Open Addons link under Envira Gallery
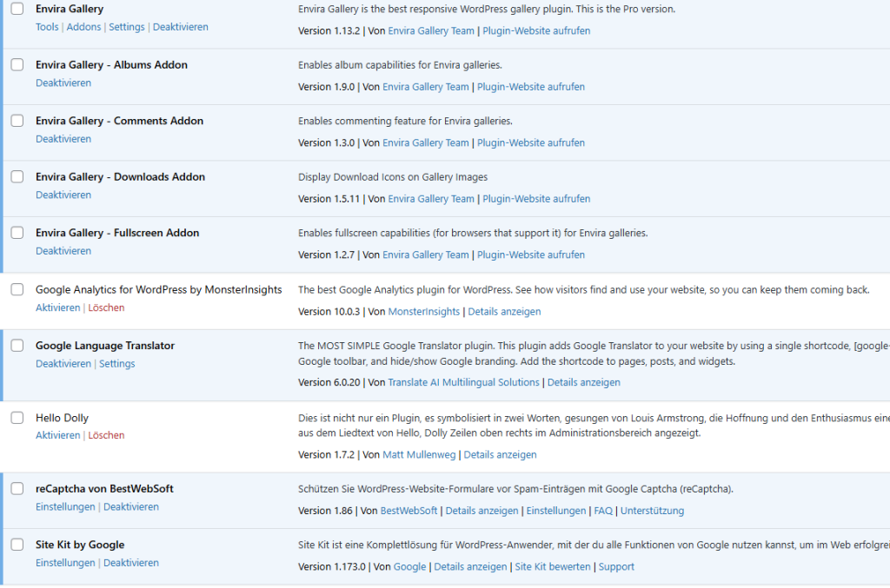This screenshot has height=588, width=890. (x=83, y=27)
